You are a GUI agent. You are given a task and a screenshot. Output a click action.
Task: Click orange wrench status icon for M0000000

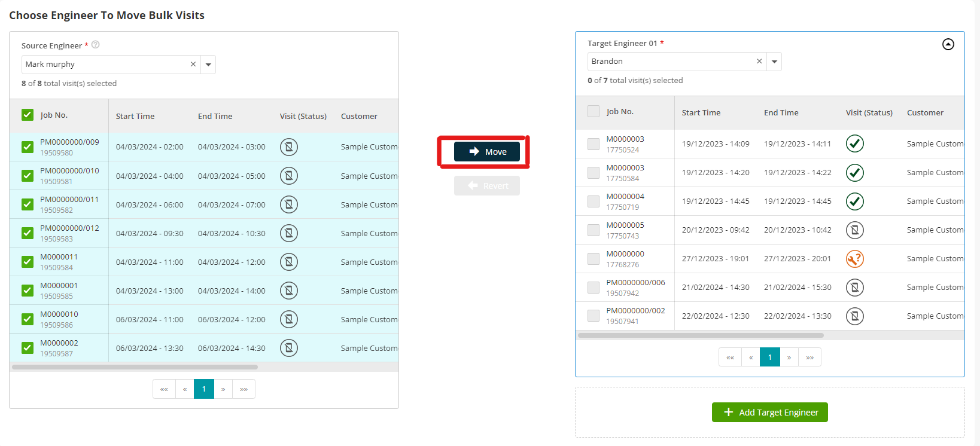855,259
